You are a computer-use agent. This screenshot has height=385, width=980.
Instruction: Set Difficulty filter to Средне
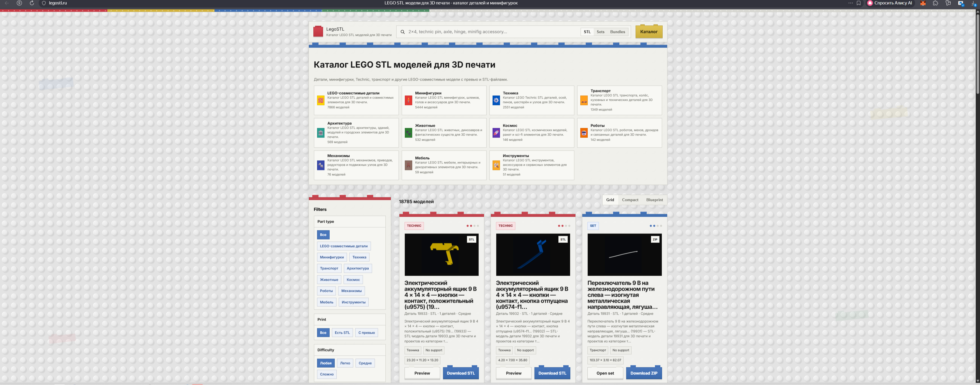click(365, 363)
